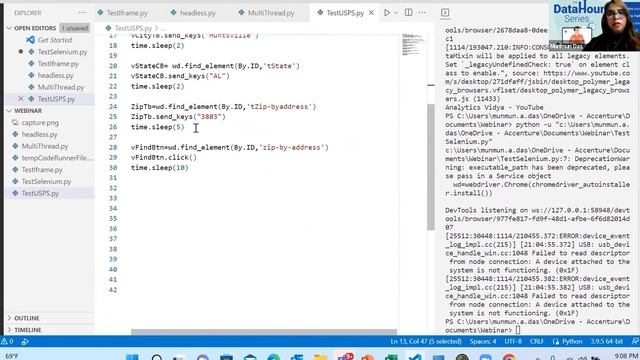Screen dimensions: 640x360
Task: Click TestUSPS.py breadcrumb above editor
Action: click(133, 28)
